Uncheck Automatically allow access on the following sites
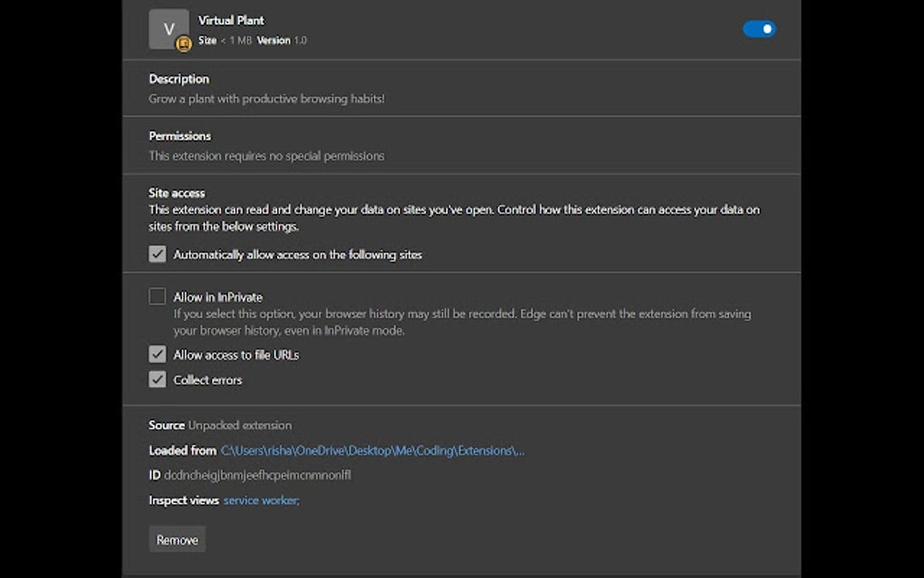This screenshot has height=578, width=924. pyautogui.click(x=158, y=255)
